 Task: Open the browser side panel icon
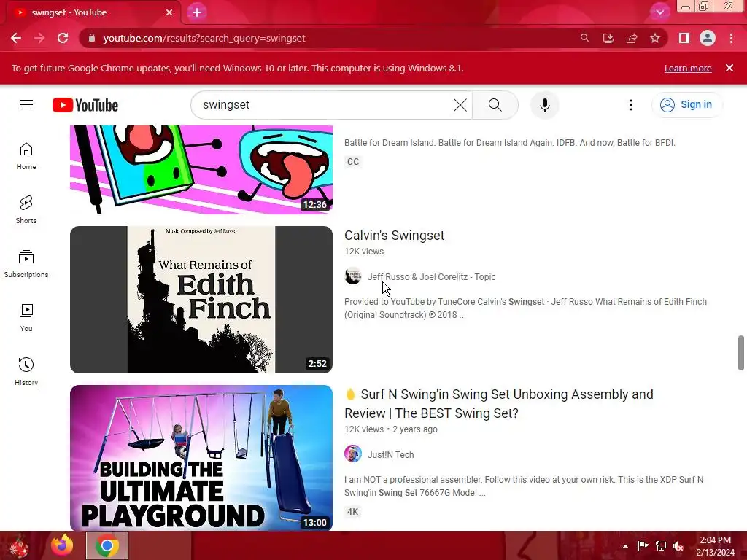[684, 38]
